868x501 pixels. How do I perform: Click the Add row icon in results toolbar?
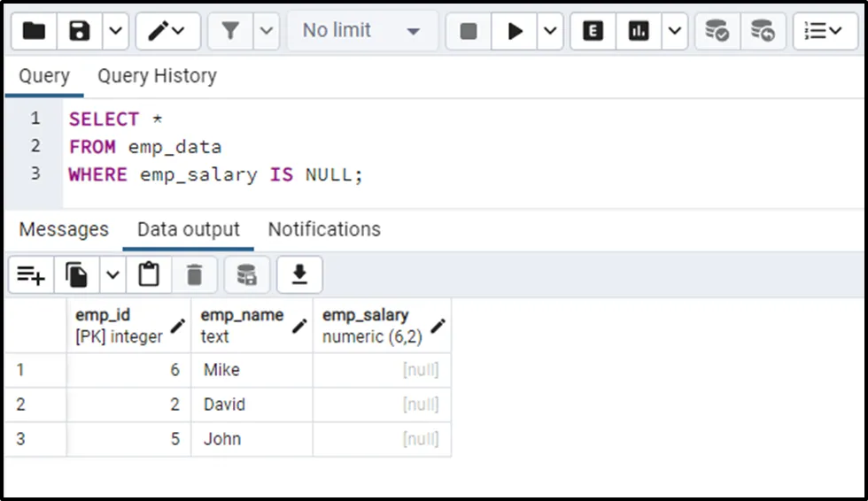click(x=31, y=276)
